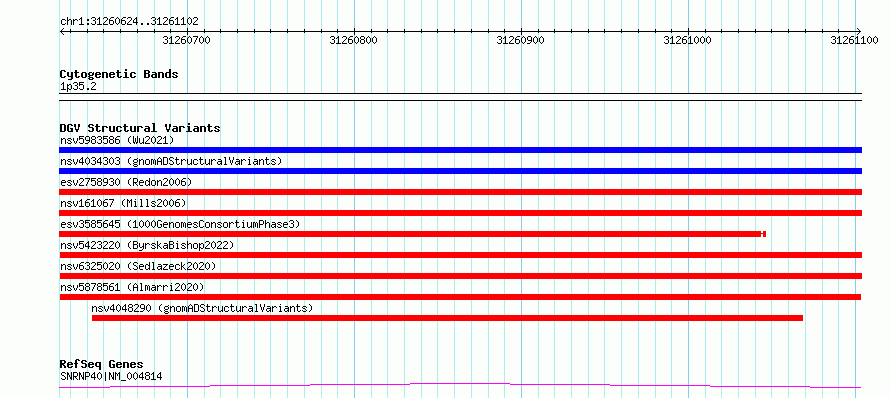Select the esv3585645 1000GenomesConsortiumPhase3 red bar
This screenshot has height=398, width=890.
coord(413,234)
